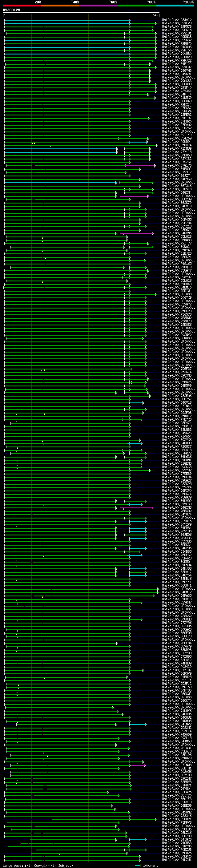This screenshot has width=197, height=868.
Task: Select the UniRef100_A9RN38 entry
Action: (x=177, y=37)
